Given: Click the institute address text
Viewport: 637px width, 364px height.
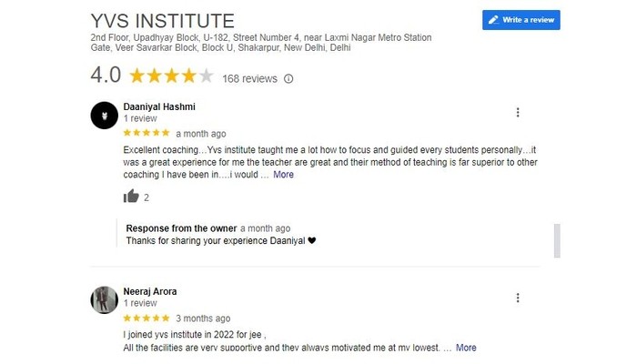Looking at the screenshot, I should coord(261,43).
